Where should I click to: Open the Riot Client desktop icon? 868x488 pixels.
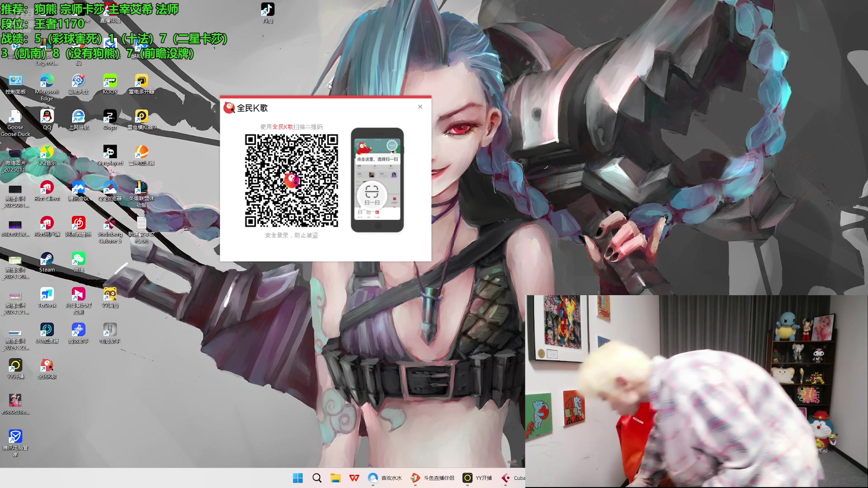[47, 191]
